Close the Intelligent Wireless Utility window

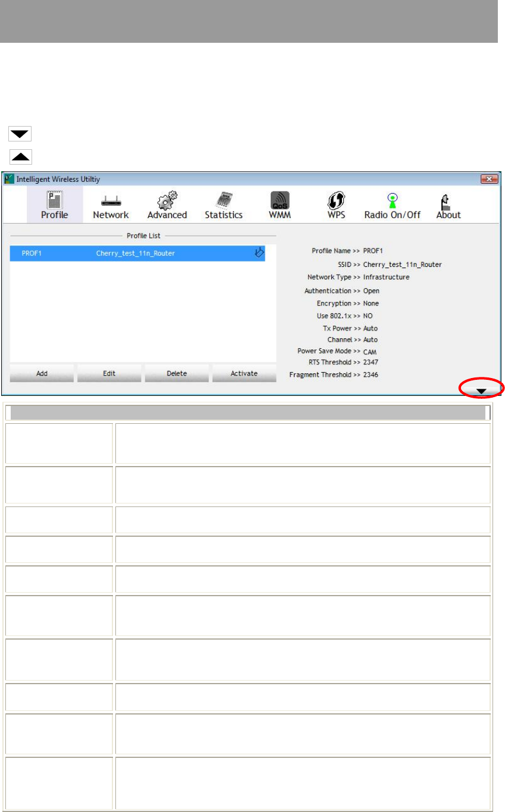(488, 178)
